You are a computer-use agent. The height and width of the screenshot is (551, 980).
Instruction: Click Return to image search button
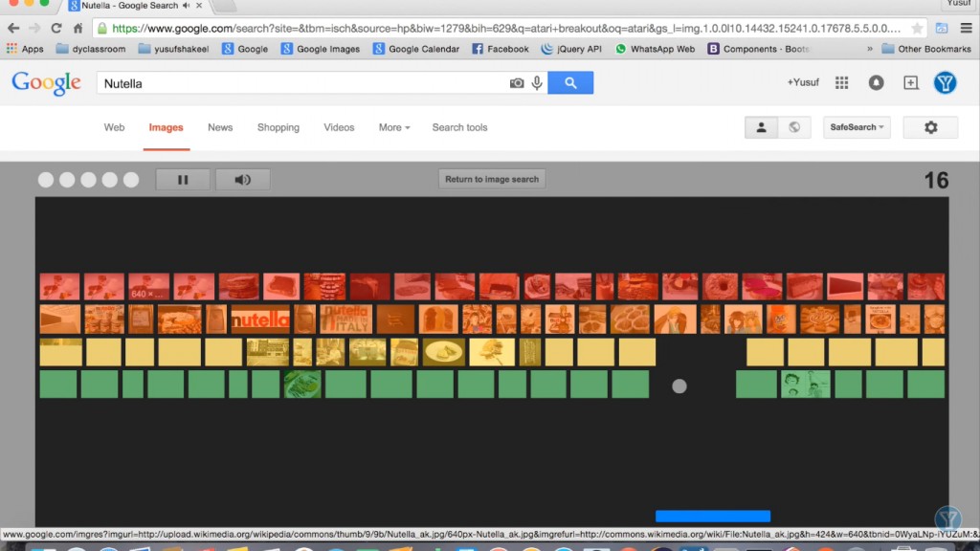point(492,179)
